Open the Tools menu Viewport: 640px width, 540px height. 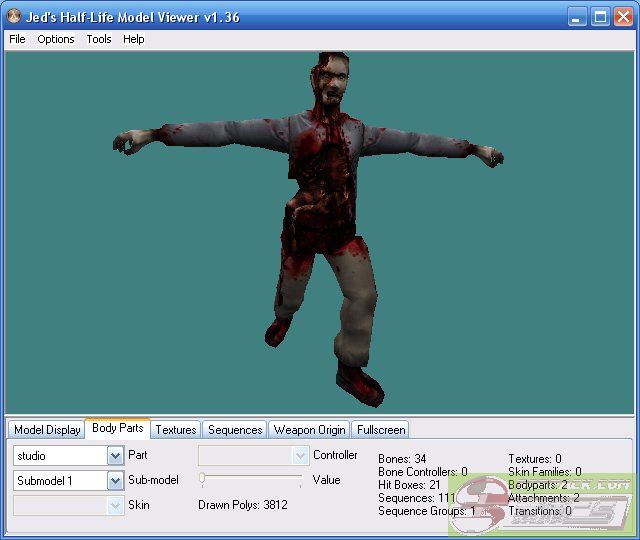click(99, 39)
